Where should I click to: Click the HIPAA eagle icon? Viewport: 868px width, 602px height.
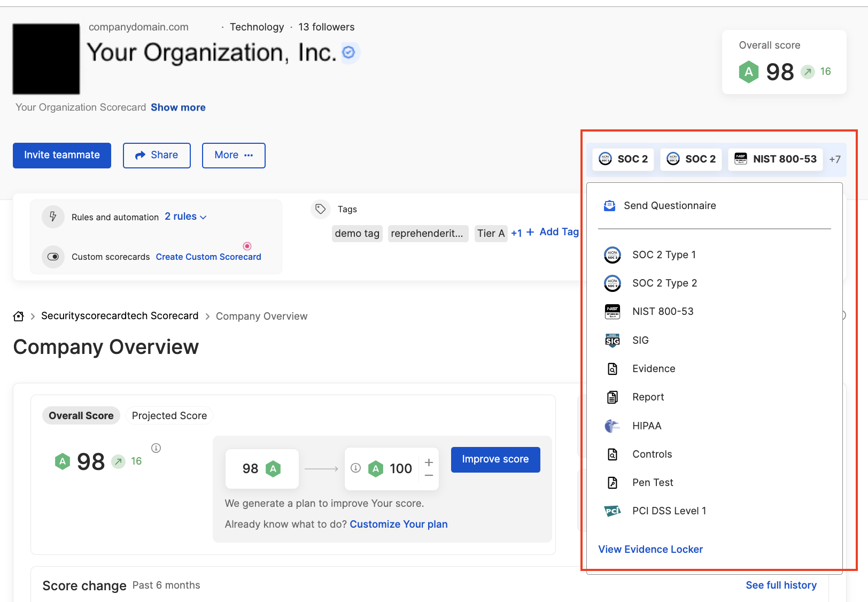point(613,426)
